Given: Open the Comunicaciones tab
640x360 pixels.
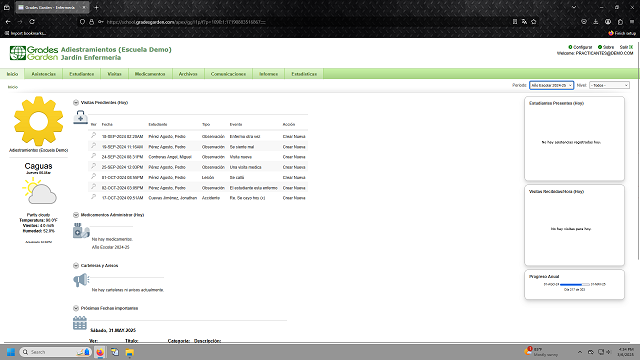Looking at the screenshot, I should (x=228, y=74).
